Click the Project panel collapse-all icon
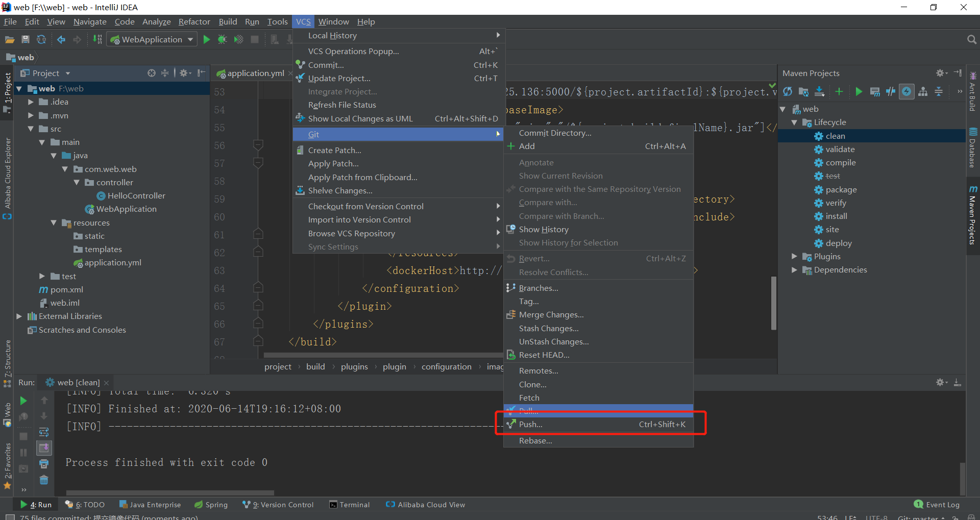This screenshot has width=980, height=520. click(165, 73)
